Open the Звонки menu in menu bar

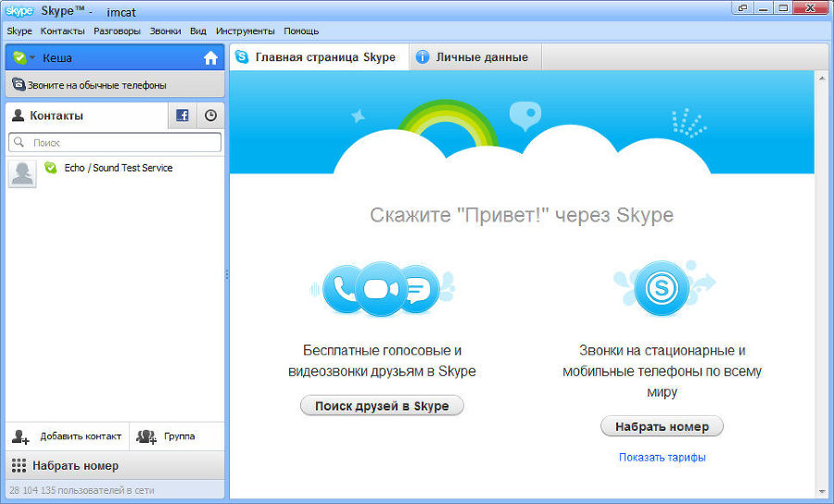165,31
